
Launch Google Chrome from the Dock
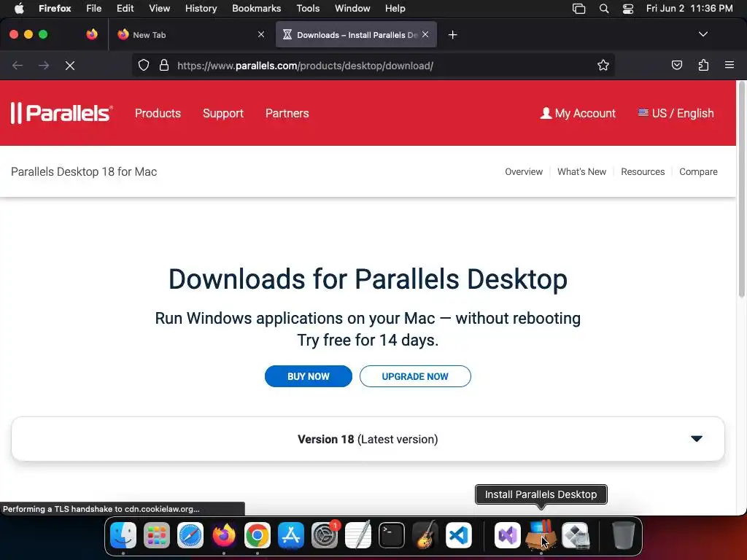(258, 535)
